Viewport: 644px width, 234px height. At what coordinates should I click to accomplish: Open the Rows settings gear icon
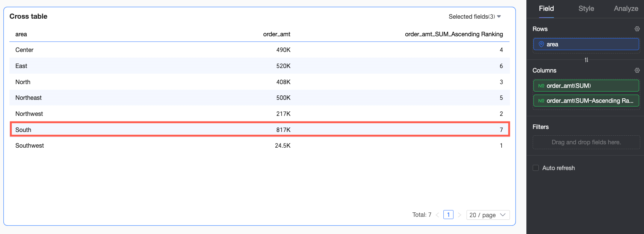click(637, 29)
